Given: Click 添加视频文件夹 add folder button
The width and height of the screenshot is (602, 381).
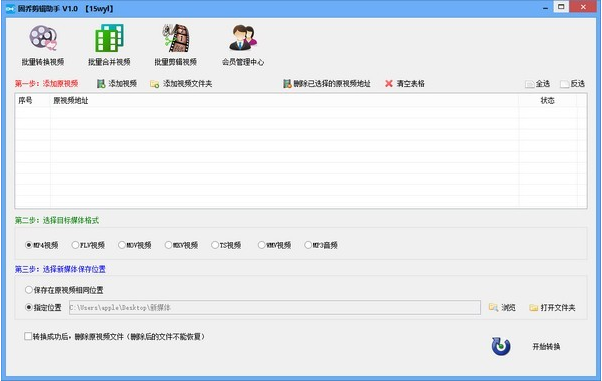Looking at the screenshot, I should coord(181,83).
